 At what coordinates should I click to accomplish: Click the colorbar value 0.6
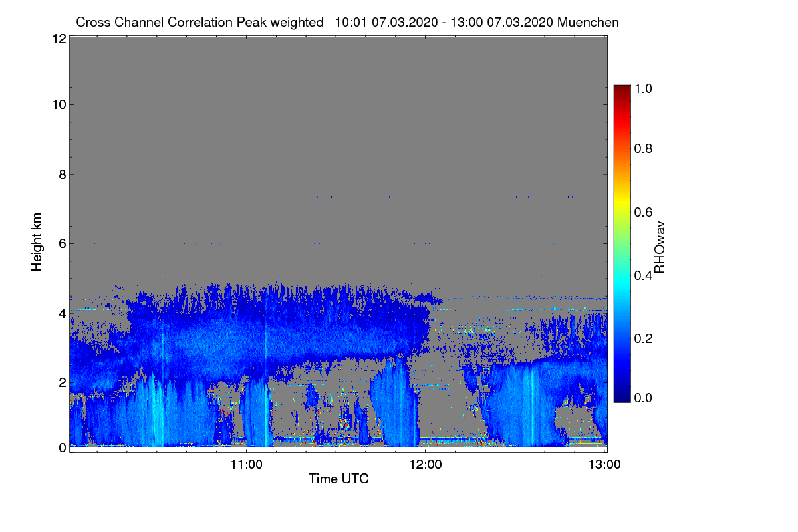pos(643,211)
